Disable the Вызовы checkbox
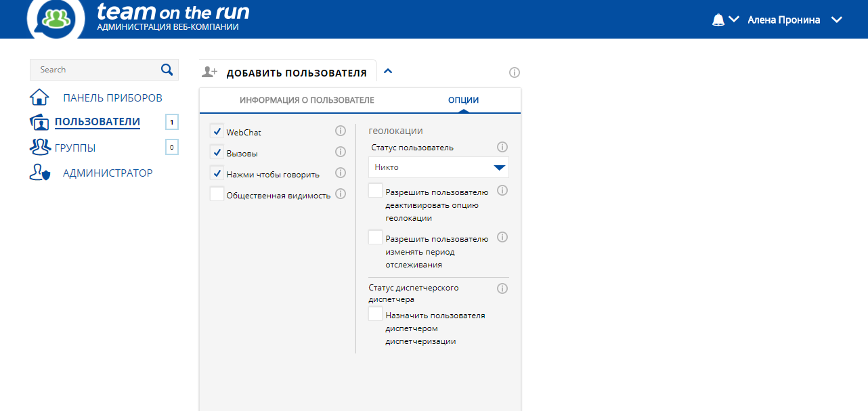 [217, 152]
